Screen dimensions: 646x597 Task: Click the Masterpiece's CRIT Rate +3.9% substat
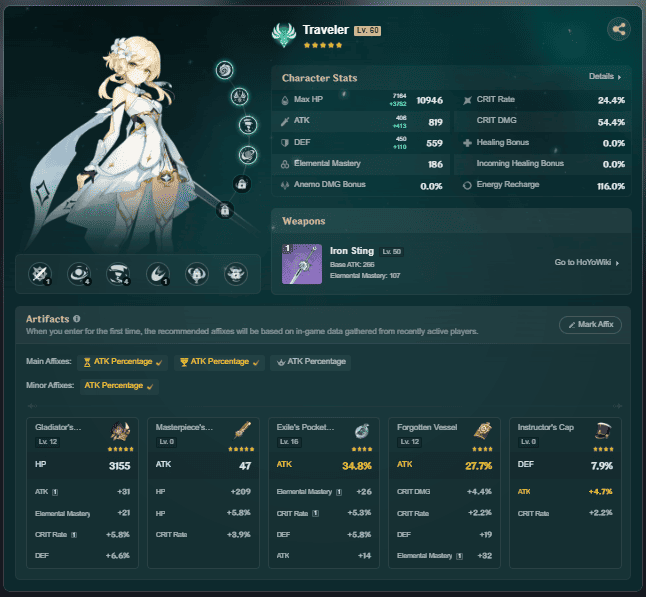pyautogui.click(x=203, y=534)
